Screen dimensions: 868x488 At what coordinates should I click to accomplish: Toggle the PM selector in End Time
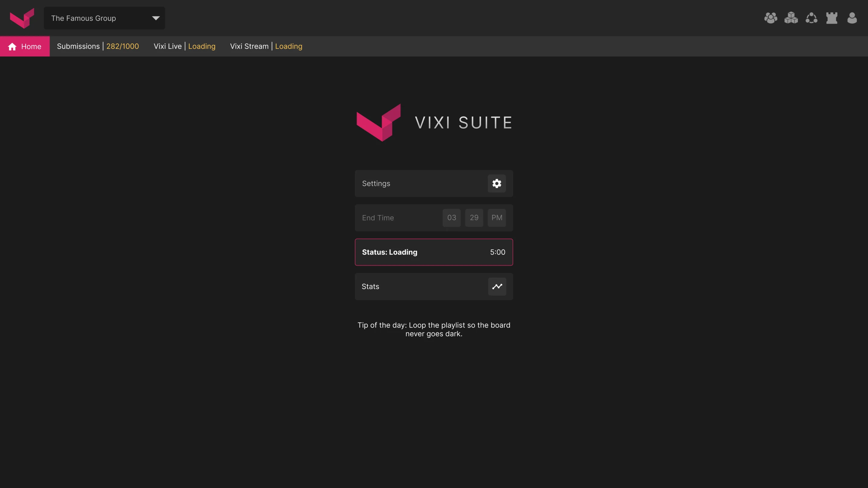coord(497,218)
